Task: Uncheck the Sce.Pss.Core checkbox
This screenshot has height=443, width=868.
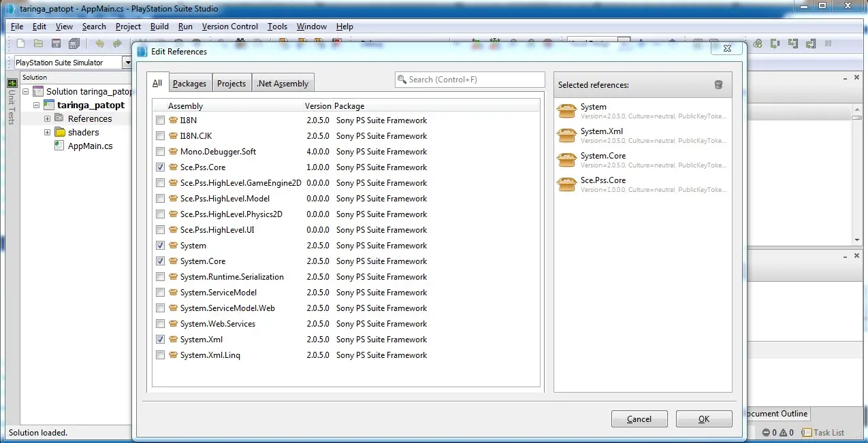Action: tap(160, 167)
